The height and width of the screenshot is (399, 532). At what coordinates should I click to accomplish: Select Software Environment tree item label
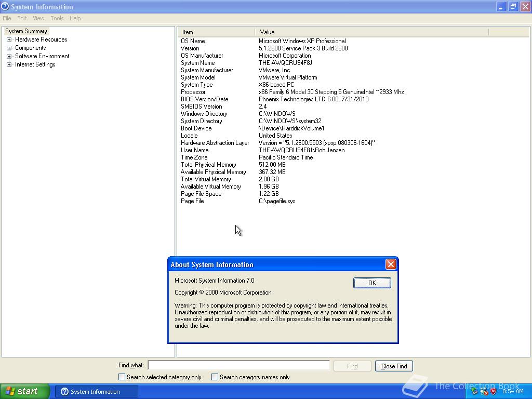[x=42, y=56]
